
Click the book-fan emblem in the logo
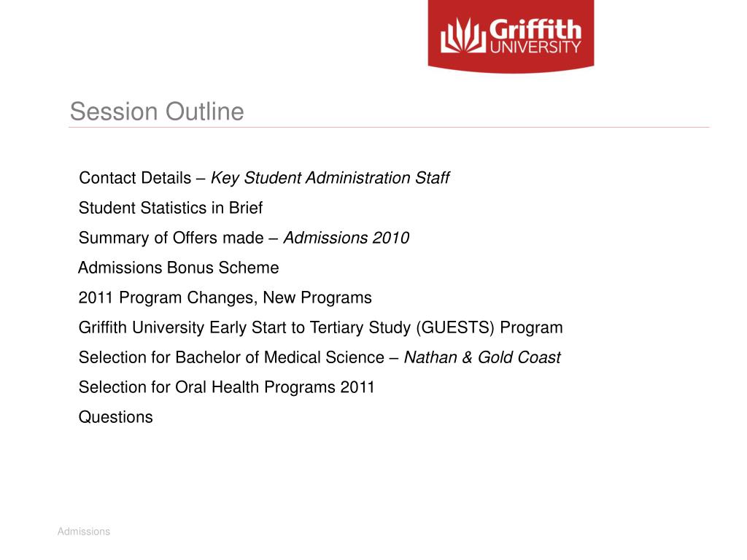click(x=463, y=36)
